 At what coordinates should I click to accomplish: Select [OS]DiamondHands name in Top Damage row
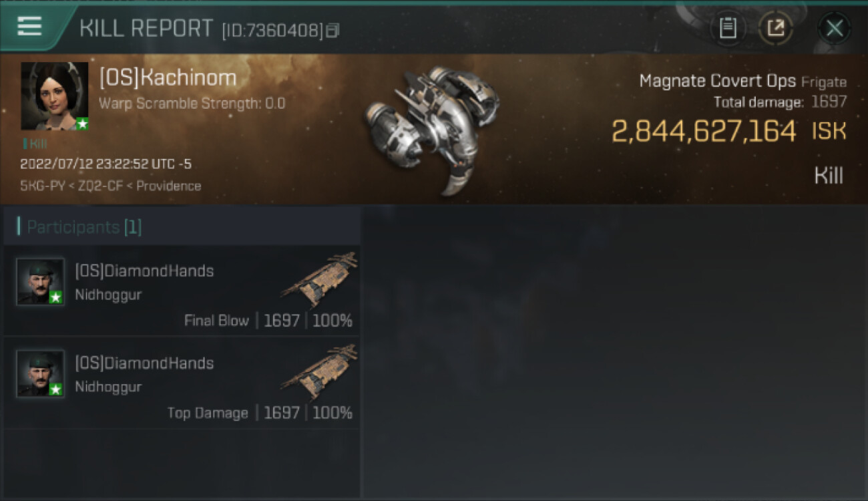click(x=144, y=363)
